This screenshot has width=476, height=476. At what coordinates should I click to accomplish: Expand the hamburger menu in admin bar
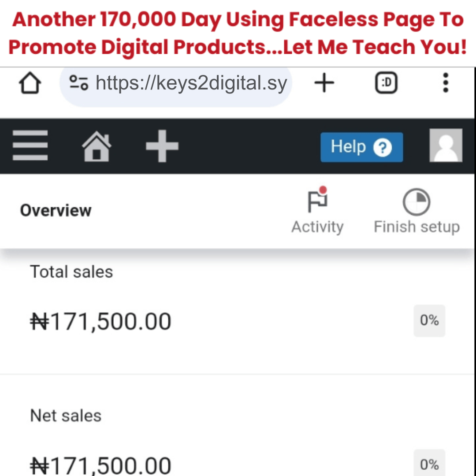coord(30,146)
